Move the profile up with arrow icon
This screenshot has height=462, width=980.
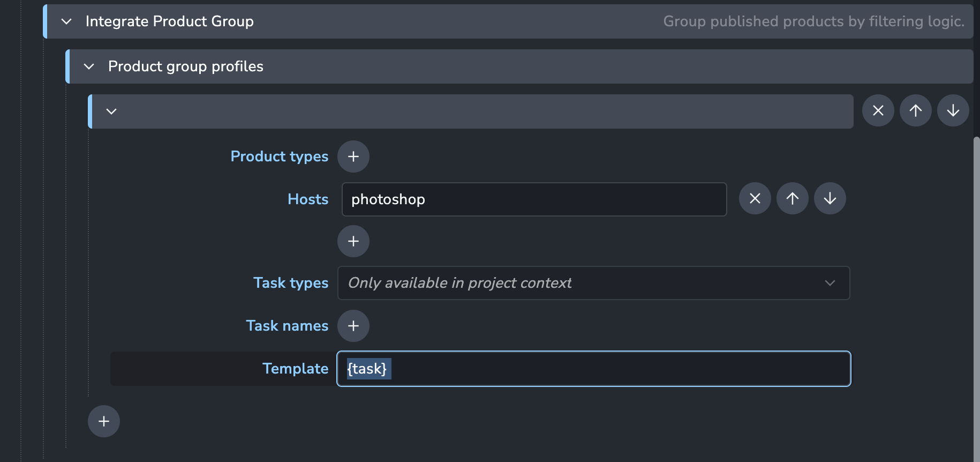click(x=915, y=110)
